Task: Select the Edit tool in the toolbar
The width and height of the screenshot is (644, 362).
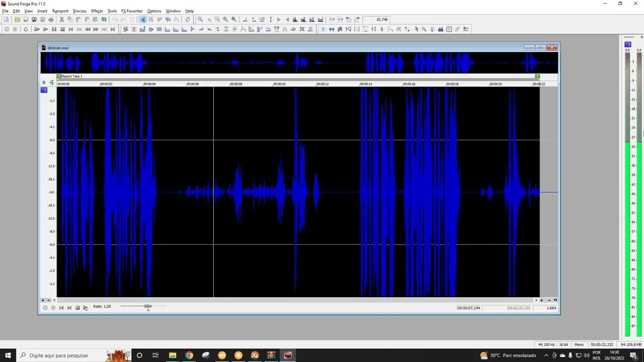Action: (143, 20)
